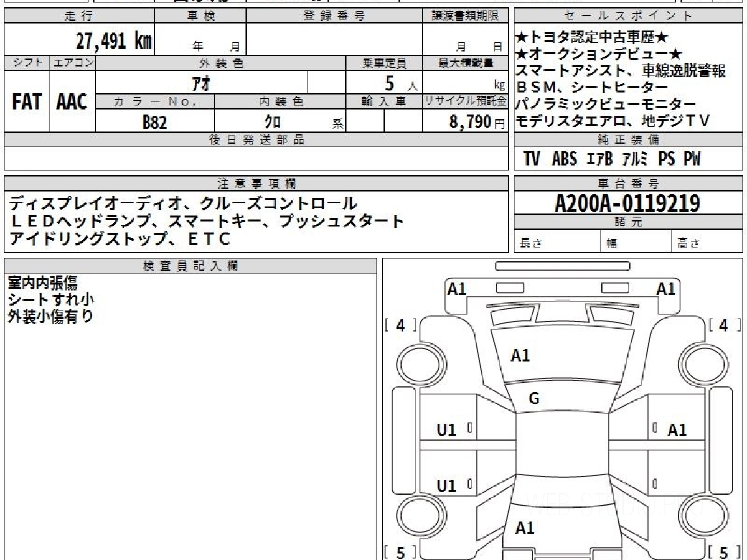This screenshot has width=747, height=560.
Task: Click the BSM、シートヒーター line
Action: (592, 88)
